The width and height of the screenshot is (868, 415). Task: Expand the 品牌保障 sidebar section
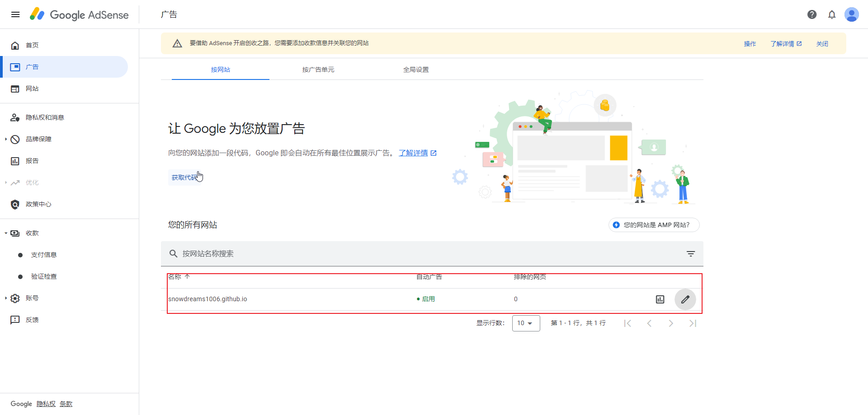[x=38, y=139]
